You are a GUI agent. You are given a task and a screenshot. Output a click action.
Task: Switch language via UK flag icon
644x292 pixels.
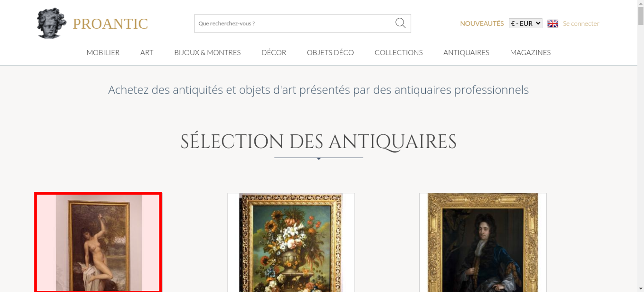click(x=553, y=23)
